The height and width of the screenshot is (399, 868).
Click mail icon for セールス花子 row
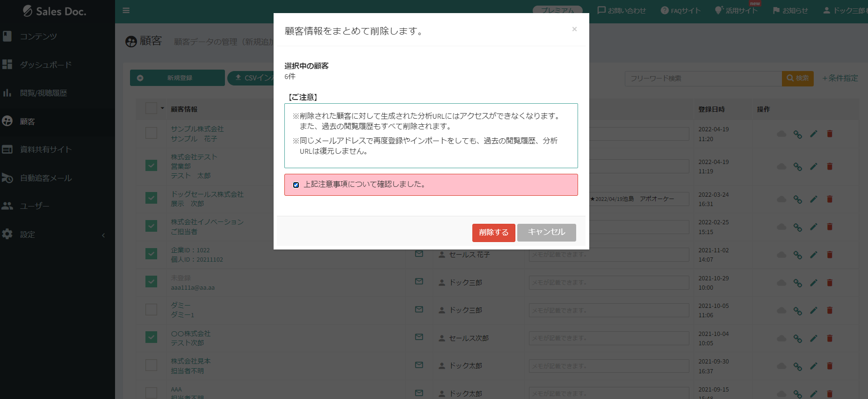tap(419, 254)
